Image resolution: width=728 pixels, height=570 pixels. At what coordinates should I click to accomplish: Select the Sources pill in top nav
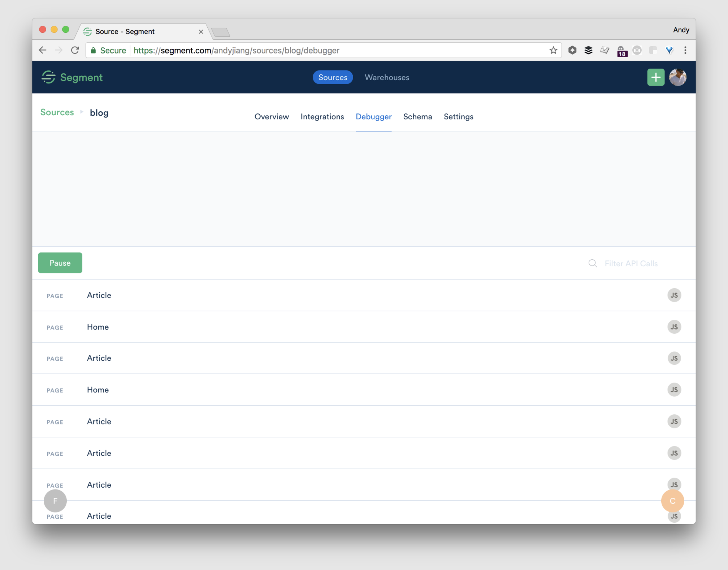(x=333, y=77)
